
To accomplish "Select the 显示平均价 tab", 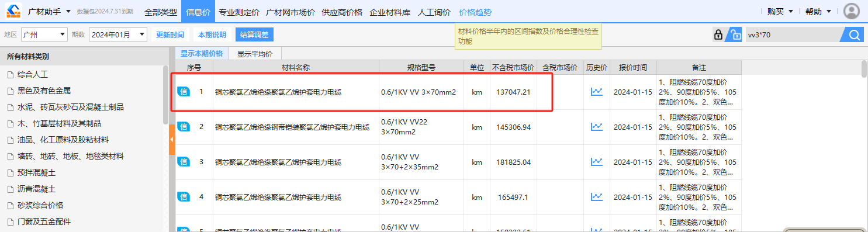I will 255,54.
